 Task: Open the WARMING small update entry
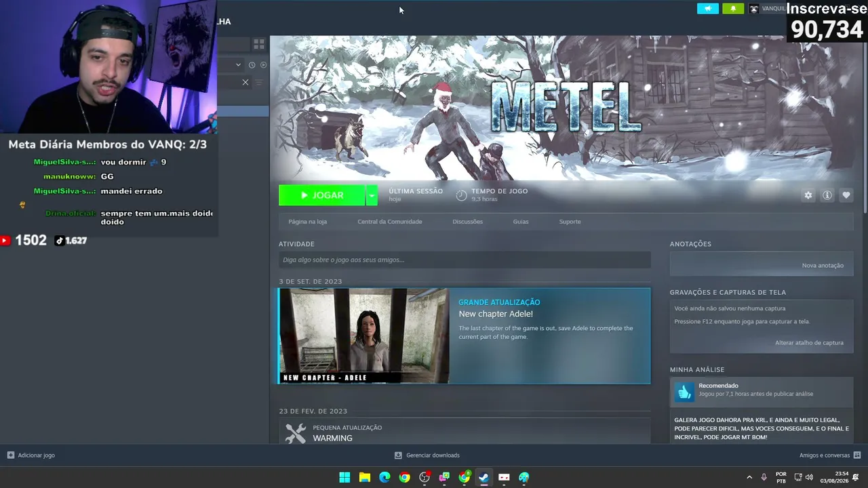click(465, 432)
